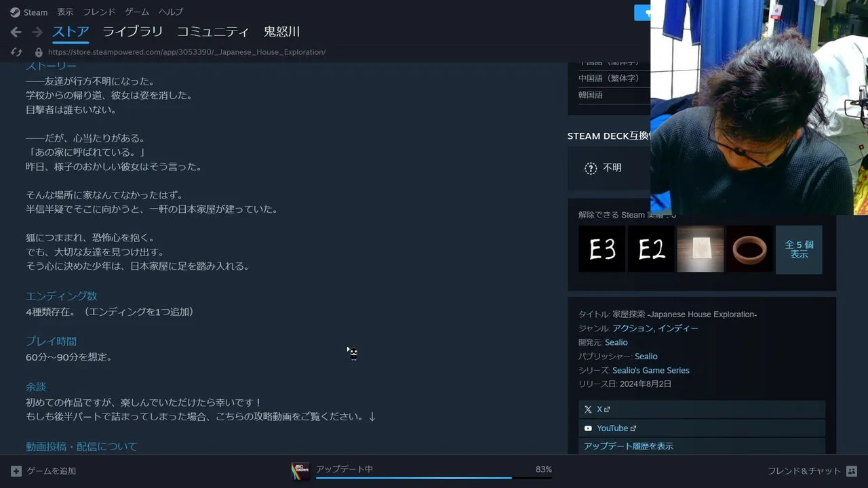Image resolution: width=868 pixels, height=488 pixels.
Task: Click the アップデート中 download progress bar
Action: [434, 478]
